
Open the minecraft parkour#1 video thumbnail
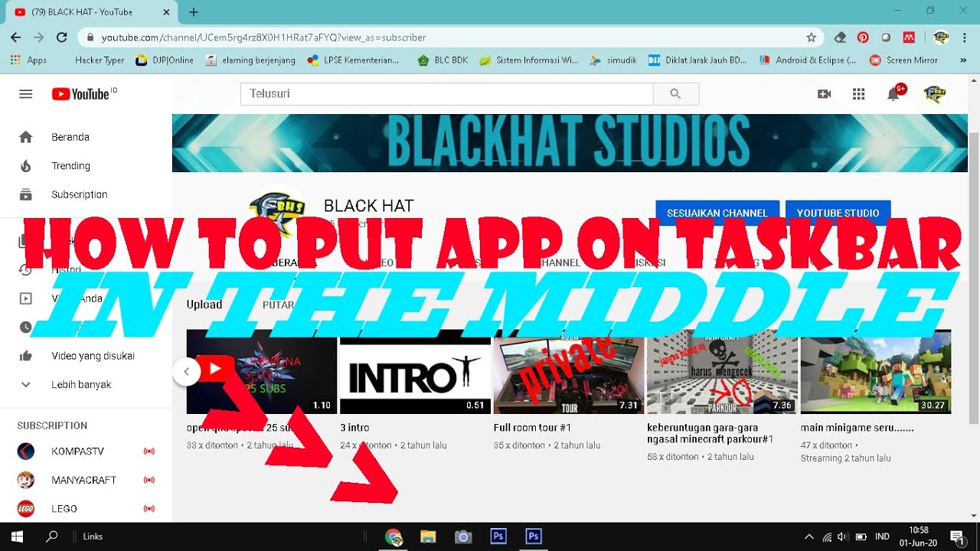coord(722,372)
